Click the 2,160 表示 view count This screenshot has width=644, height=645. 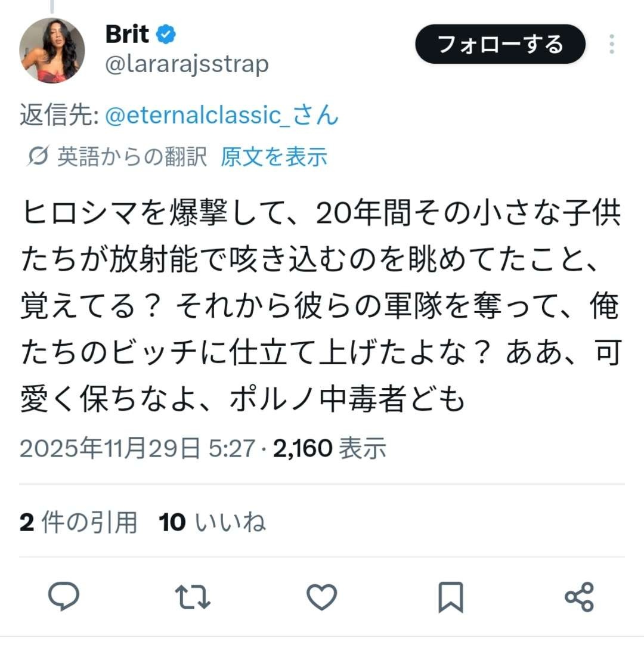pos(330,448)
